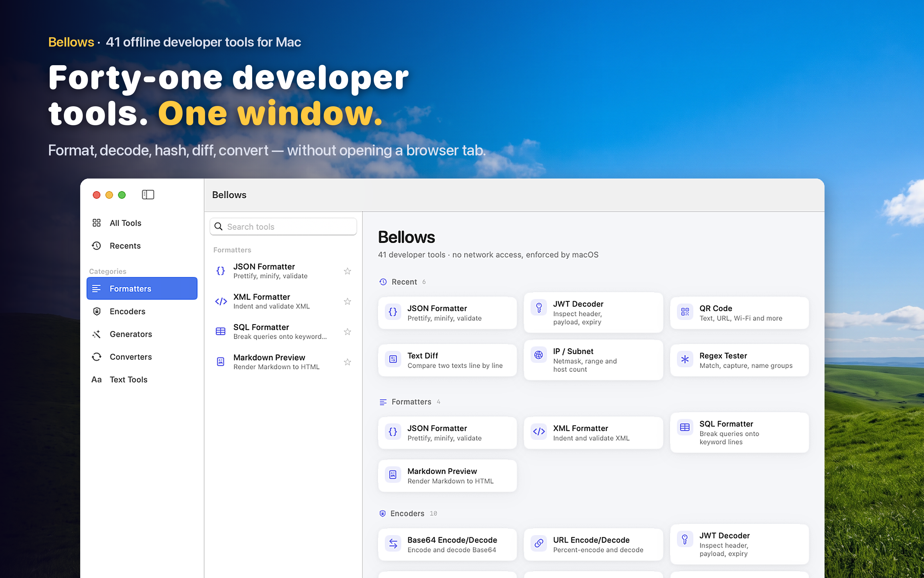Open the Markdown Preview card in main panel
924x578 pixels.
click(448, 476)
